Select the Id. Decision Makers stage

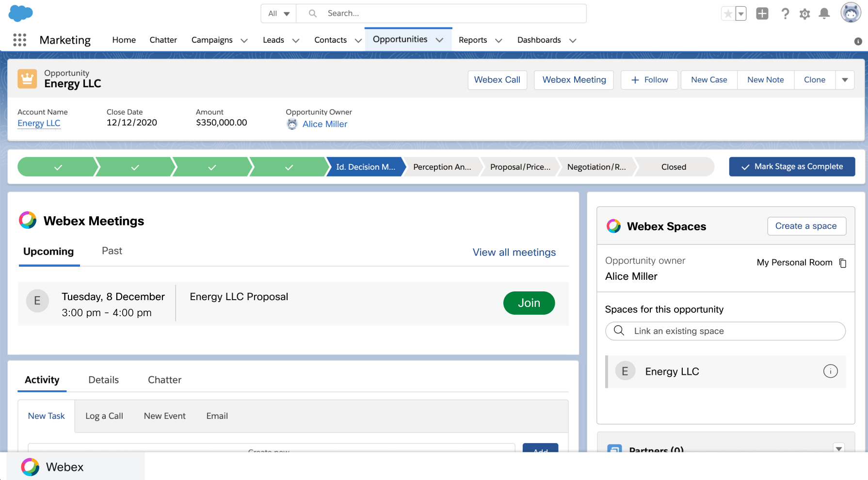point(366,167)
